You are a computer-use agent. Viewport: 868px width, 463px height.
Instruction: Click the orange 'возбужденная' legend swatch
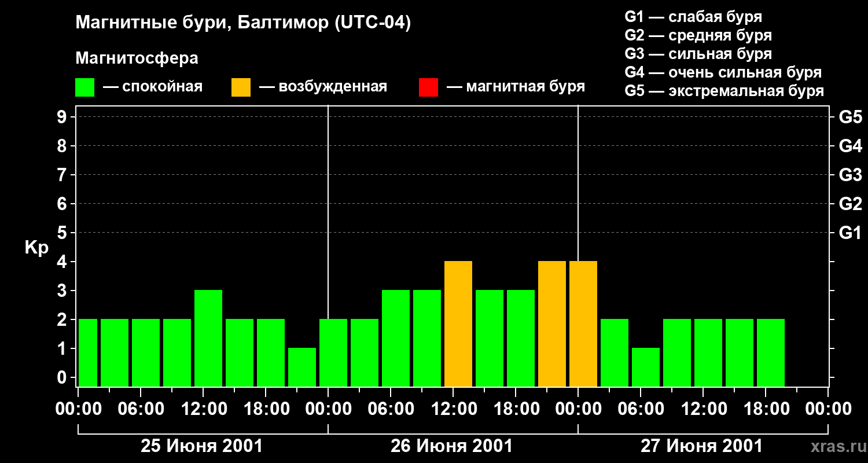[x=241, y=87]
